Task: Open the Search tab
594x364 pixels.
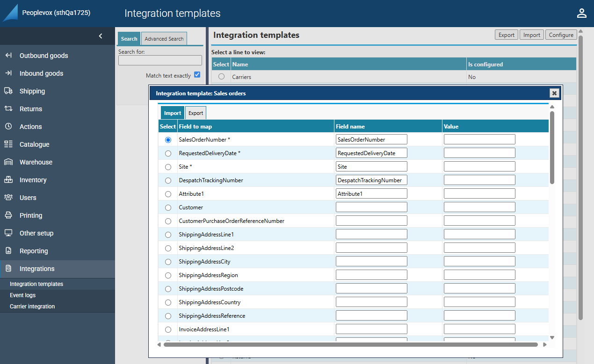Action: tap(129, 39)
